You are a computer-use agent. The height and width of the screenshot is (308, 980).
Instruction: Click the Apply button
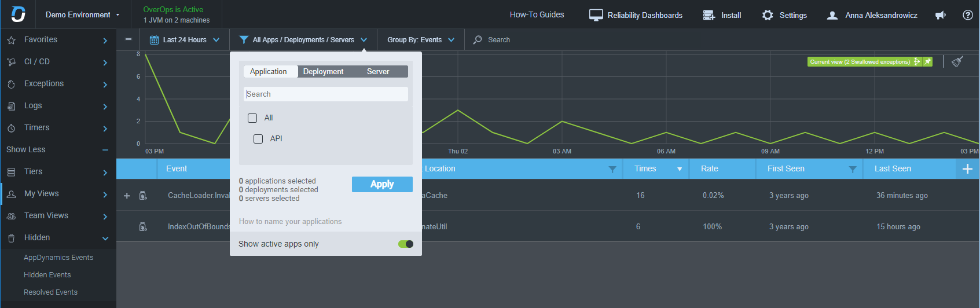382,184
